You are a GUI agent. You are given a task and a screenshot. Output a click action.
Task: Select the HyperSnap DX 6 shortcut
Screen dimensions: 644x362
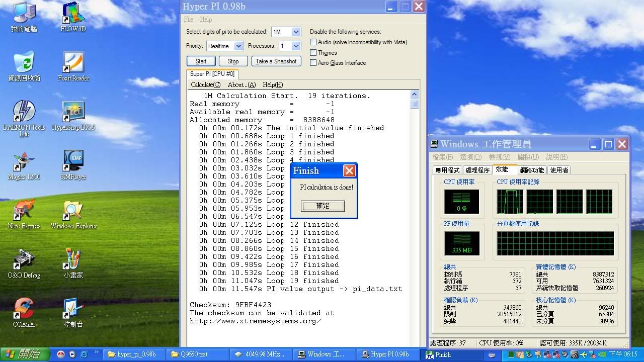coord(73,116)
